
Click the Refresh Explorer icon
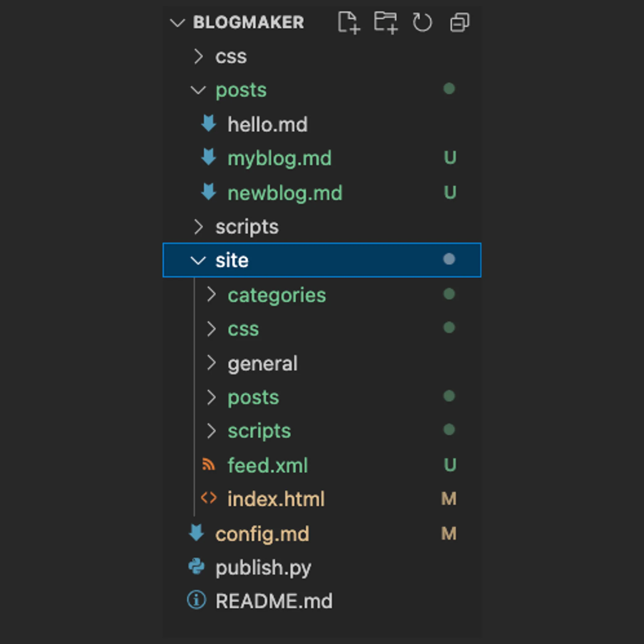click(422, 22)
